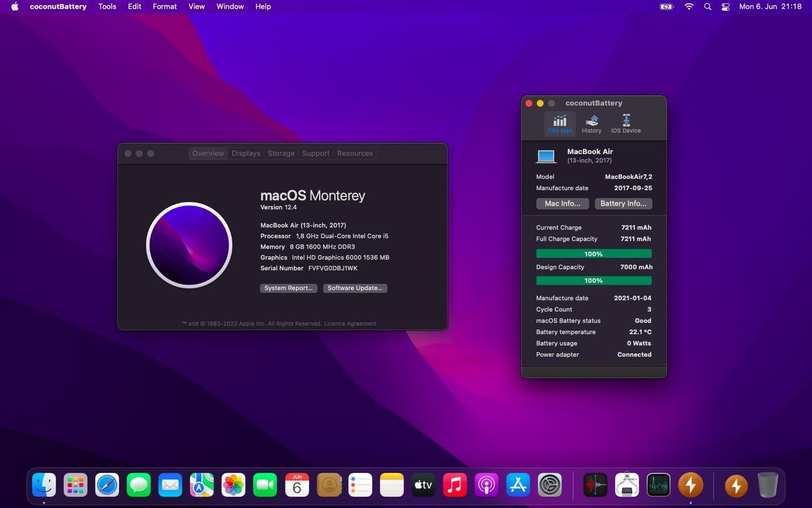This screenshot has width=812, height=508.
Task: Click the date and time Mon 6. Jun 21:18
Action: 770,6
